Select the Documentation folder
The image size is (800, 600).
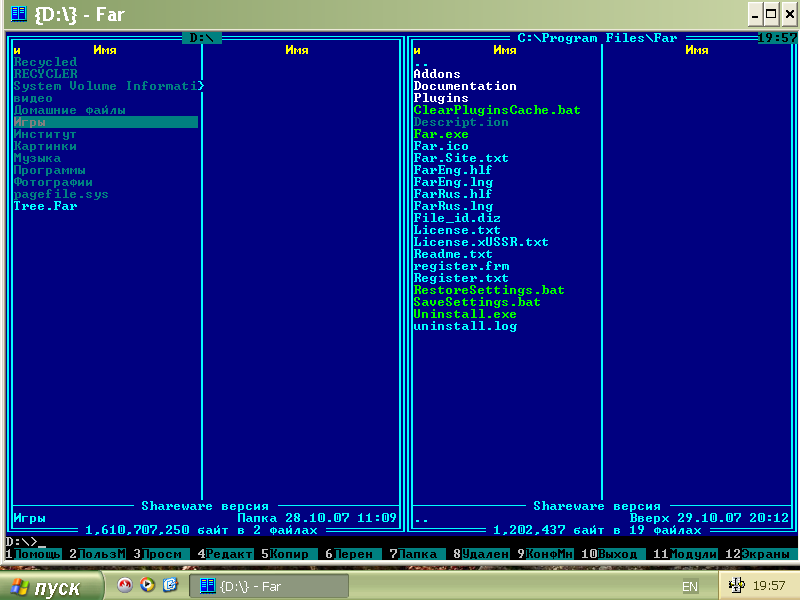pos(465,86)
